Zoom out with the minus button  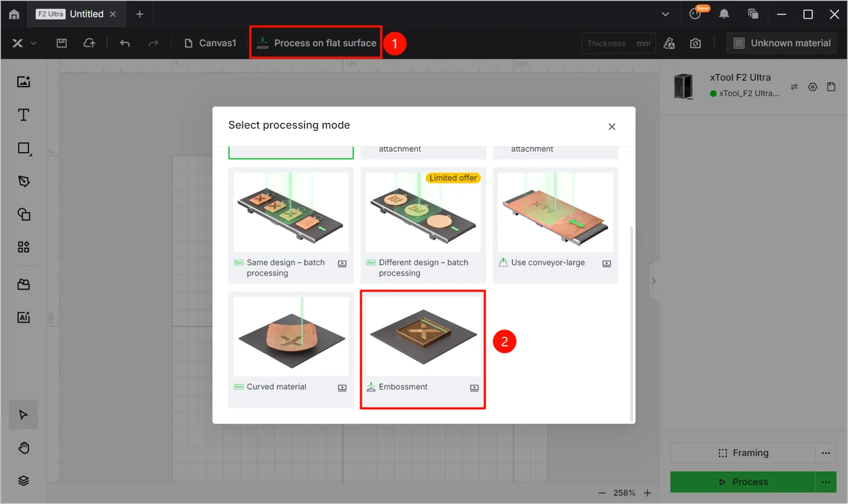[x=601, y=493]
